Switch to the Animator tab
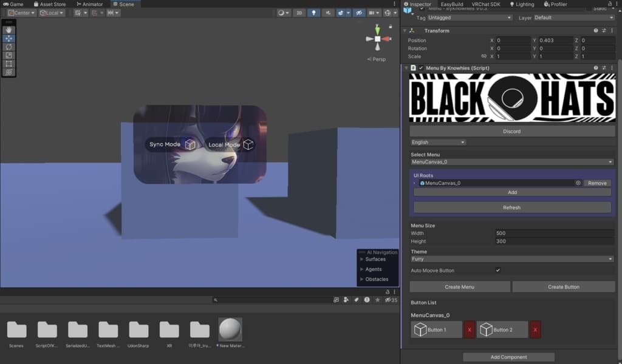This screenshot has width=622, height=364. coord(89,4)
